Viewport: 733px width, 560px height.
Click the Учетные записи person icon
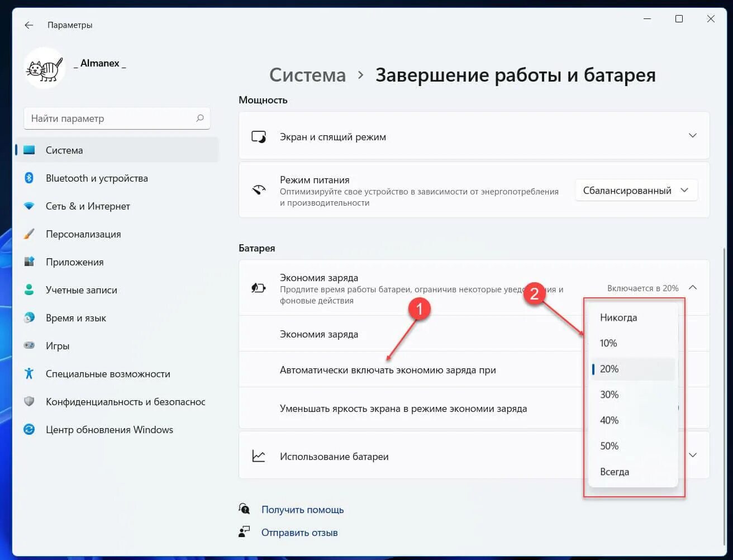[x=29, y=290]
